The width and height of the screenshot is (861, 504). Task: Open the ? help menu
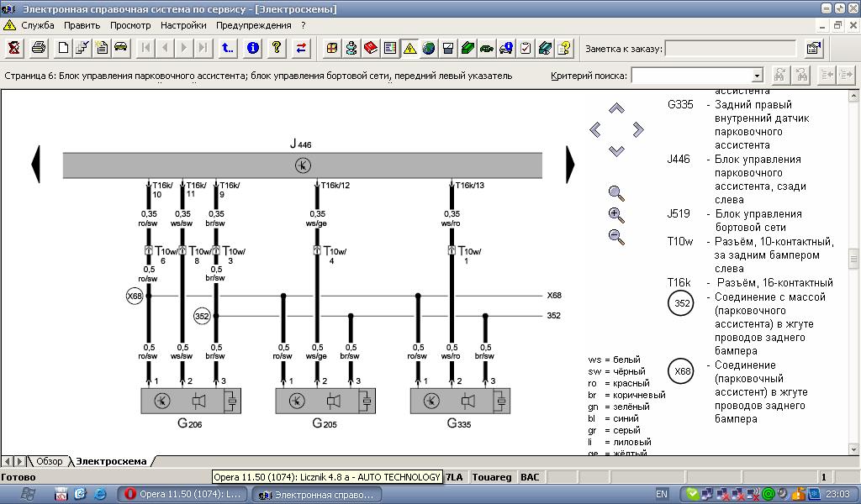[303, 25]
